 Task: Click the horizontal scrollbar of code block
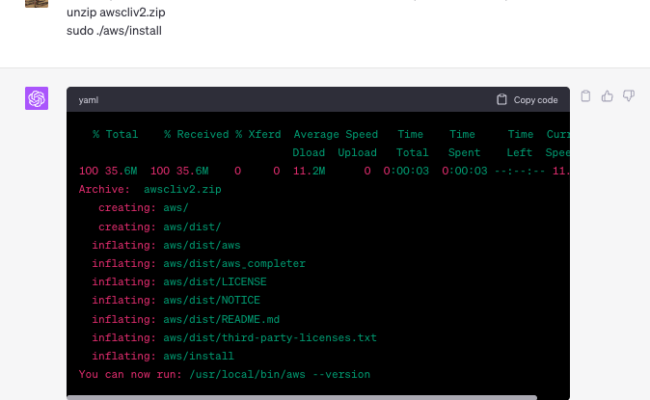coord(302,398)
